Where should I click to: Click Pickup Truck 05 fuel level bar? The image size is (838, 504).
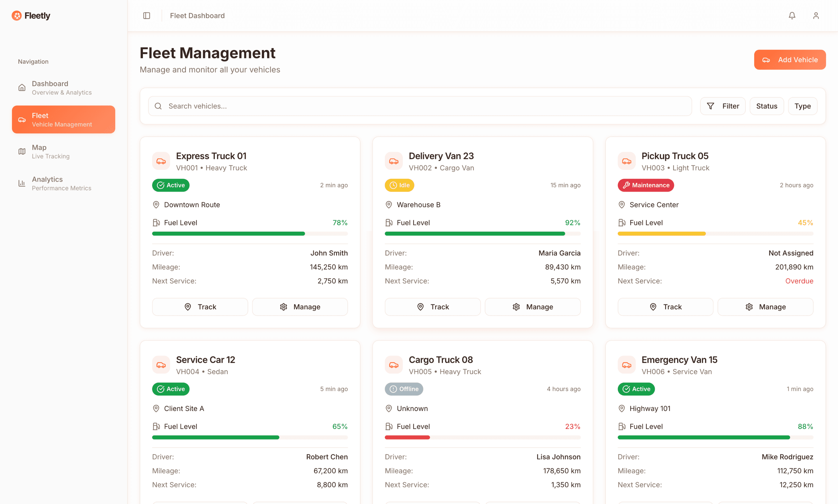715,234
